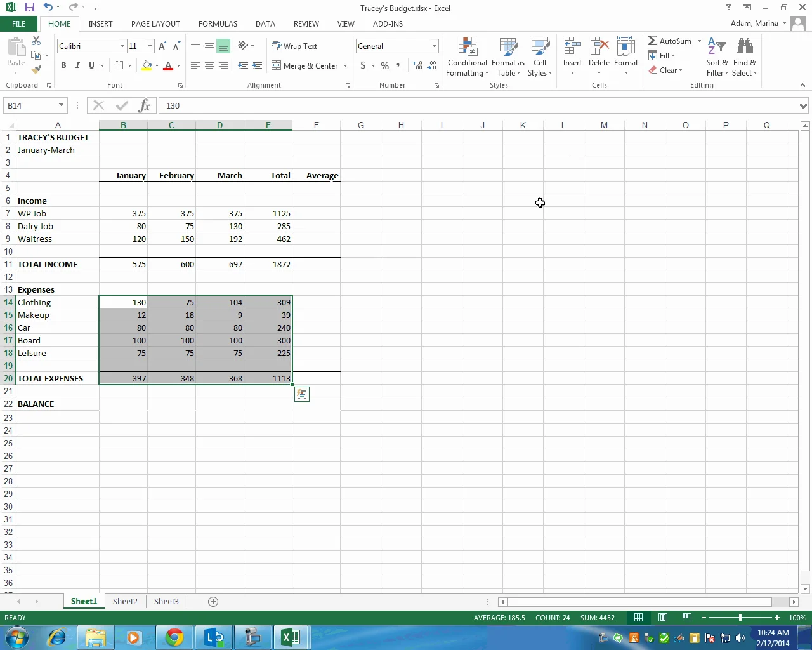Open the font name Calibri dropdown
The image size is (812, 650).
122,46
